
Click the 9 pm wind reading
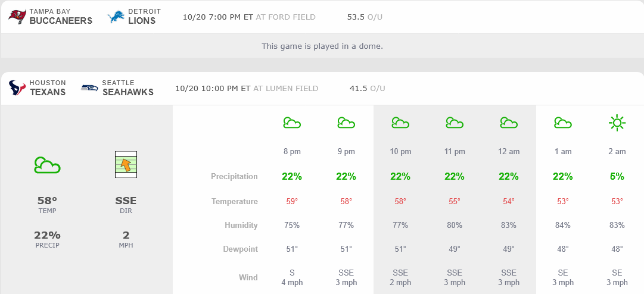pos(346,278)
